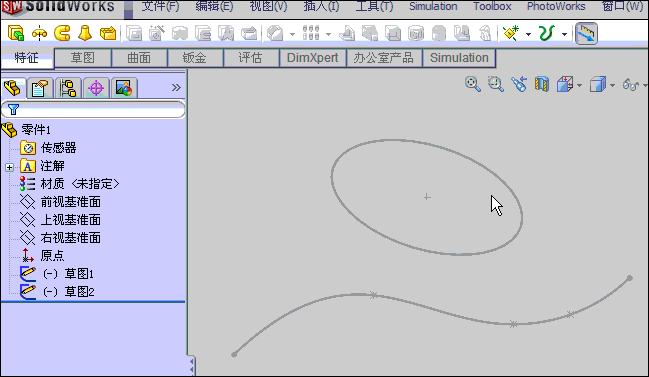Select the Swept Boss/Base tool
649x377 pixels.
pyautogui.click(x=62, y=33)
